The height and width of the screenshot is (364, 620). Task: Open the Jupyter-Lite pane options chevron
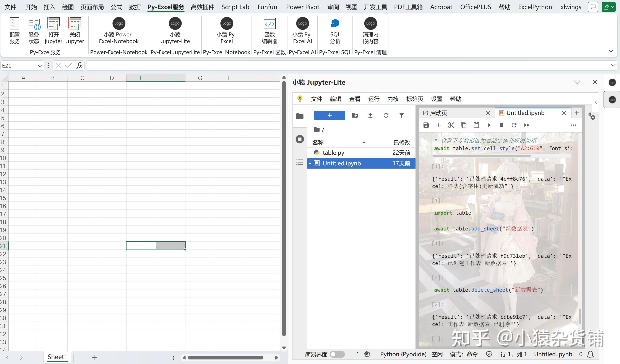577,82
